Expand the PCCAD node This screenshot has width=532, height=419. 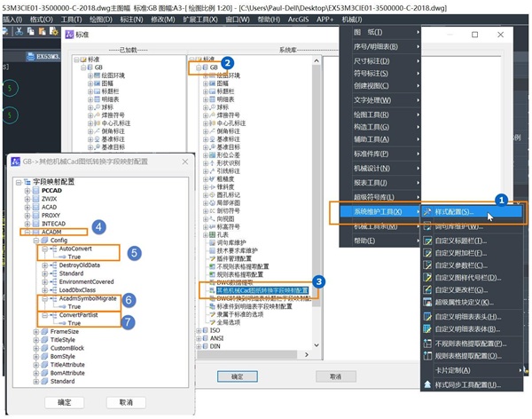[27, 190]
